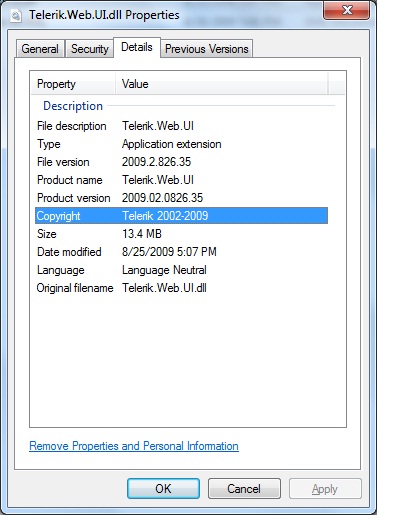Click the value 'Telerik 2002-2009'
This screenshot has height=515, width=406.
[165, 216]
